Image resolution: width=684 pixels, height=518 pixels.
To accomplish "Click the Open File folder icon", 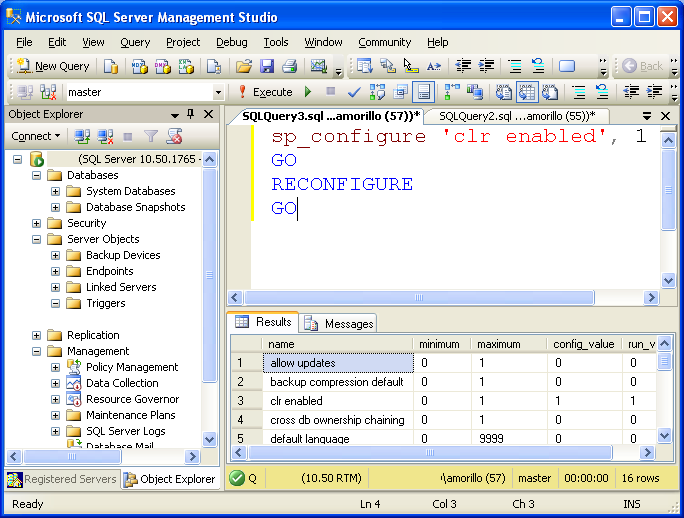I will tap(244, 66).
